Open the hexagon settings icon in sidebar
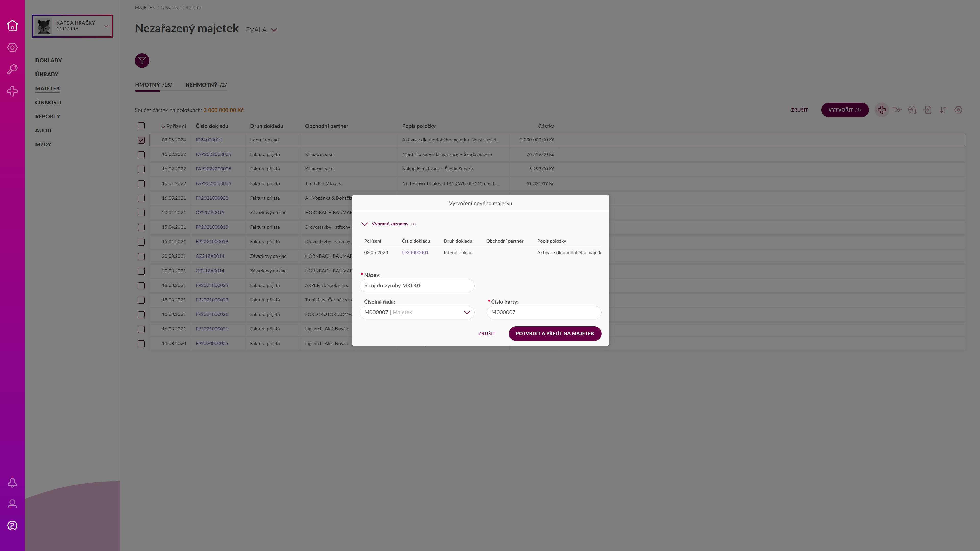This screenshot has height=551, width=980. click(12, 47)
